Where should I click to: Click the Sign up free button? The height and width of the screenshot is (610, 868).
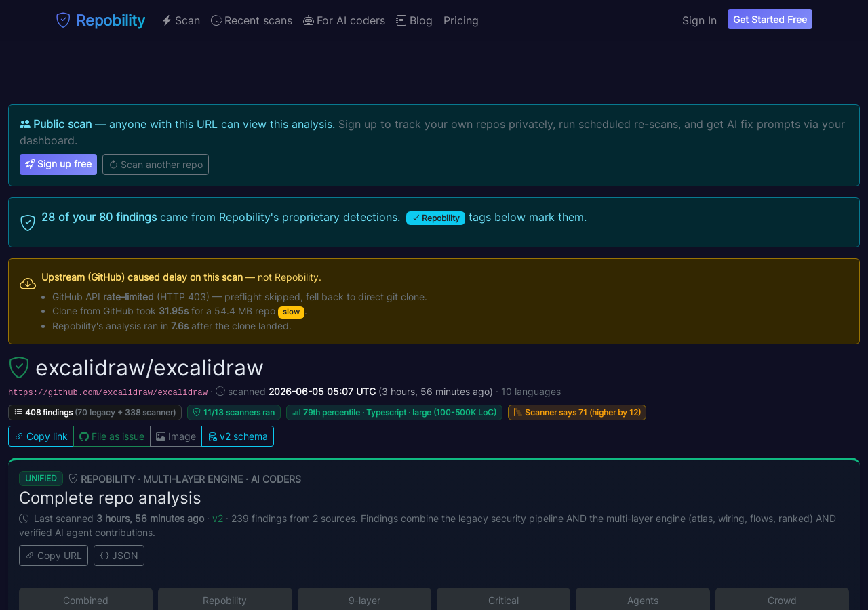(x=58, y=164)
